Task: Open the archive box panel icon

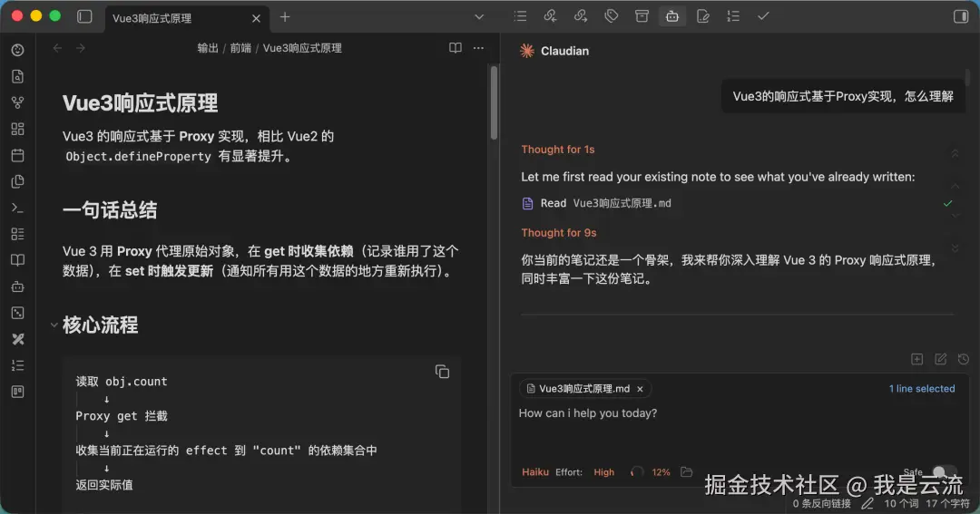Action: pyautogui.click(x=642, y=17)
